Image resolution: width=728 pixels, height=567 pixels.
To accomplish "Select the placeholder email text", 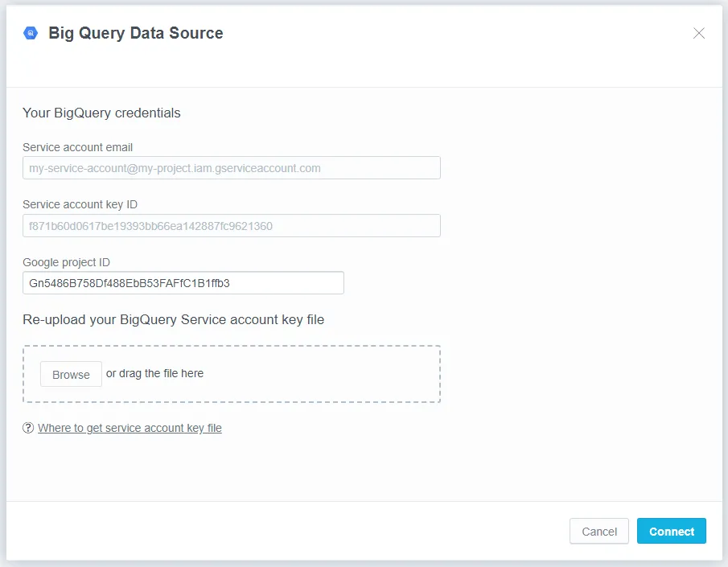I will coord(171,167).
